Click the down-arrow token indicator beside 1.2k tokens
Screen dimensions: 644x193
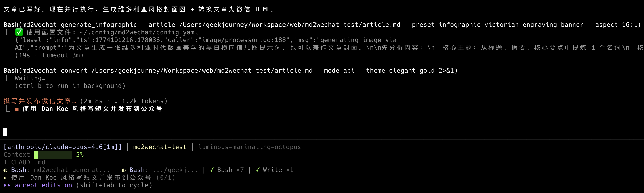(116, 101)
